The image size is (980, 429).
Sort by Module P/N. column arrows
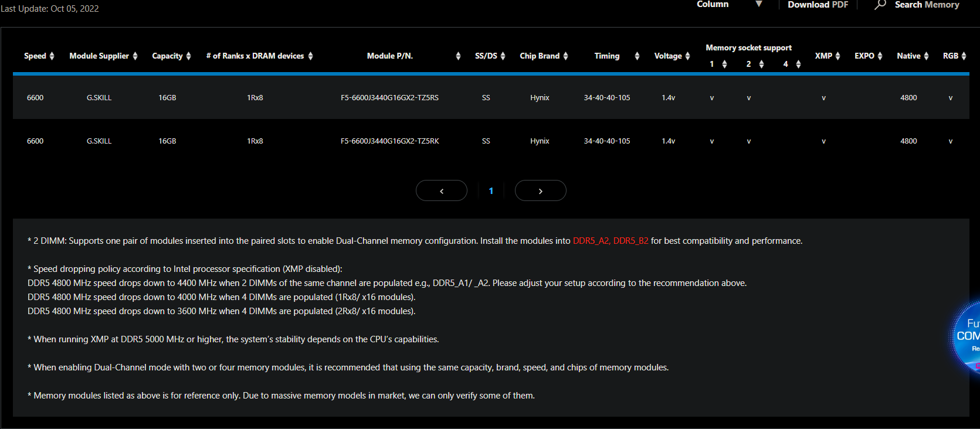[458, 56]
